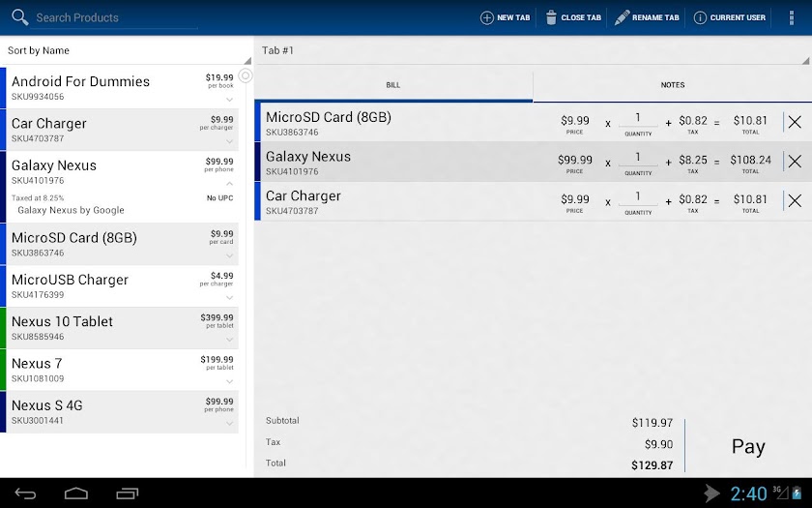Viewport: 812px width, 508px height.
Task: Click the Taxed at 8.25% label
Action: (38, 198)
